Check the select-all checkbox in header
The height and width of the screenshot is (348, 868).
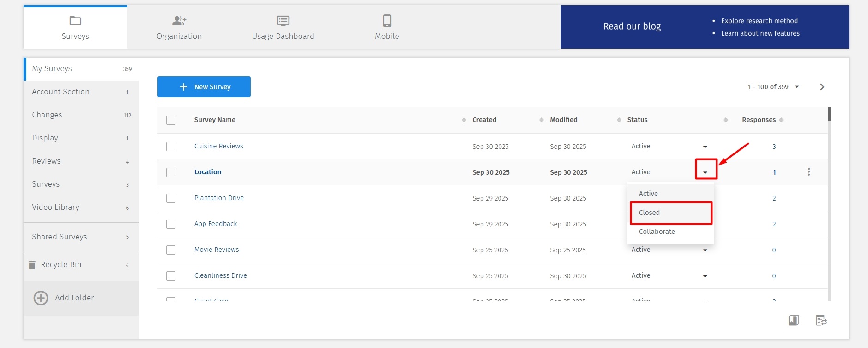point(171,120)
